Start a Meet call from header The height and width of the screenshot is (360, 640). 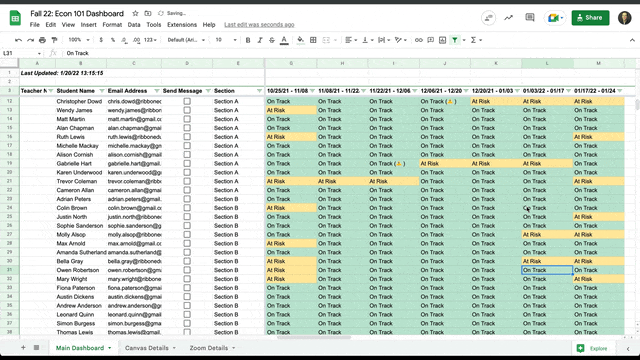pos(555,18)
